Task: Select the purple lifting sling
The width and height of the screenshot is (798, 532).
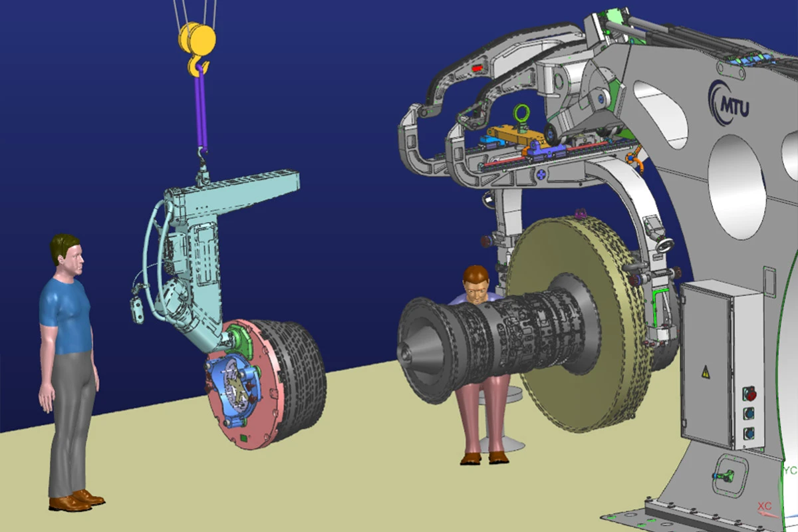Action: coord(201,110)
